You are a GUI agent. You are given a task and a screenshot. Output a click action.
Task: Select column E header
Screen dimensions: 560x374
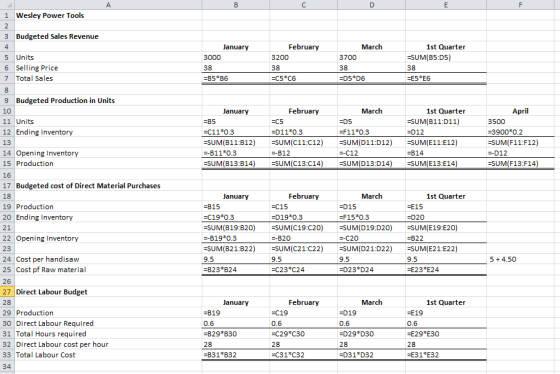coord(446,5)
